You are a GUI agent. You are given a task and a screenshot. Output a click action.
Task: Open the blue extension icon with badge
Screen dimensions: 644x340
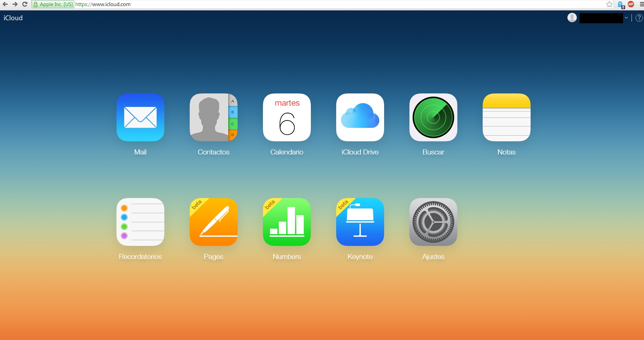point(621,5)
